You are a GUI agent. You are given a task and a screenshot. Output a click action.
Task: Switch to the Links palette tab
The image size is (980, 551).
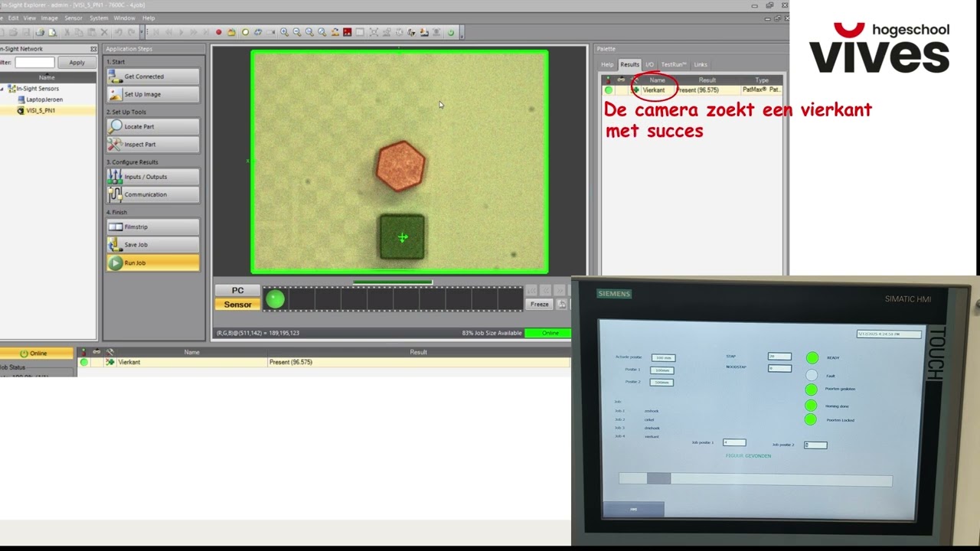[x=701, y=64]
